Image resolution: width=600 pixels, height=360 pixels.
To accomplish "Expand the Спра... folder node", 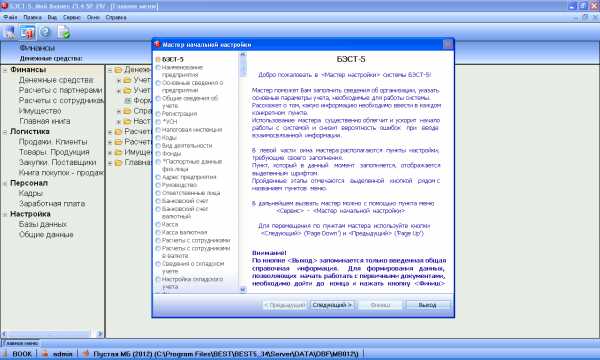I will 119,111.
